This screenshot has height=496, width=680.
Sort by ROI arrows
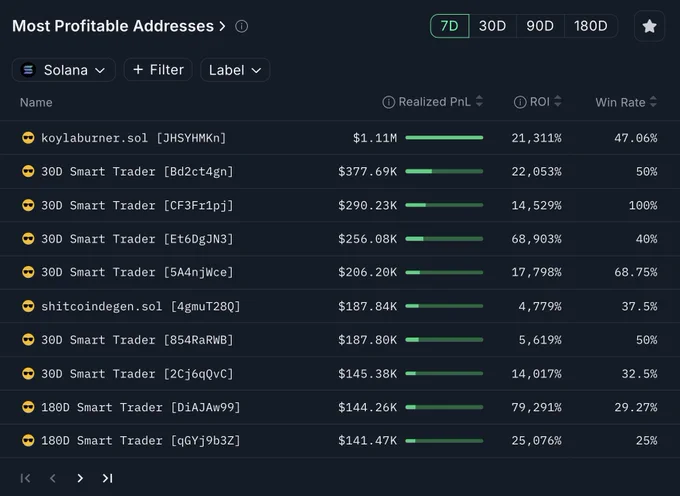coord(558,101)
